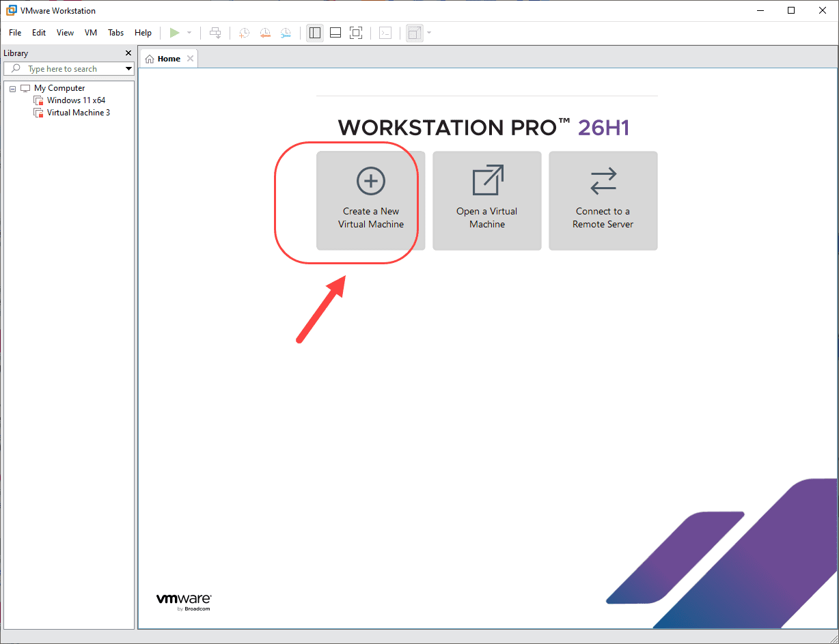Click the green Power On play icon

pyautogui.click(x=175, y=33)
